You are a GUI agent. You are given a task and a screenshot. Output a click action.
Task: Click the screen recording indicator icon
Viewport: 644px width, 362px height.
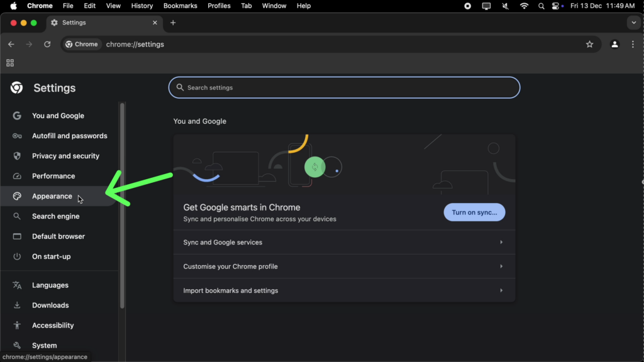point(467,6)
